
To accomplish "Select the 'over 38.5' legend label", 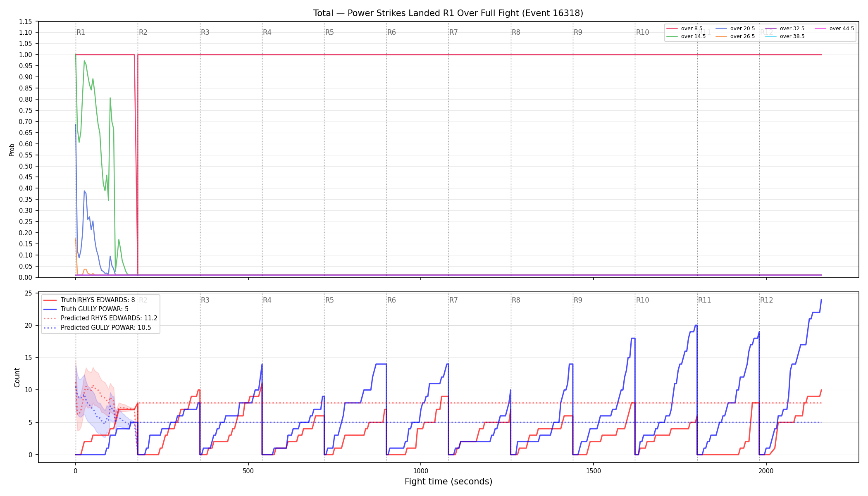I will tap(792, 36).
